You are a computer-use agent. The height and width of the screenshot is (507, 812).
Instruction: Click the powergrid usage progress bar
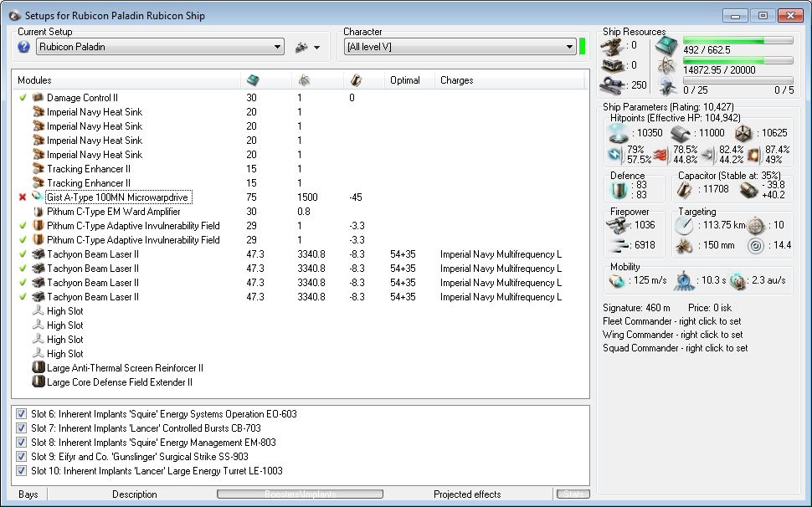(738, 60)
